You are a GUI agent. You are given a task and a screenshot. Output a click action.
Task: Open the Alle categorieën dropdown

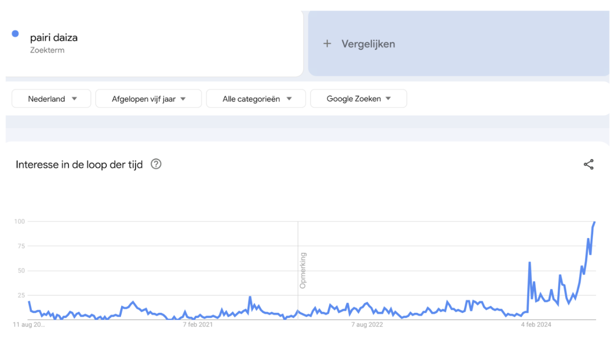256,99
